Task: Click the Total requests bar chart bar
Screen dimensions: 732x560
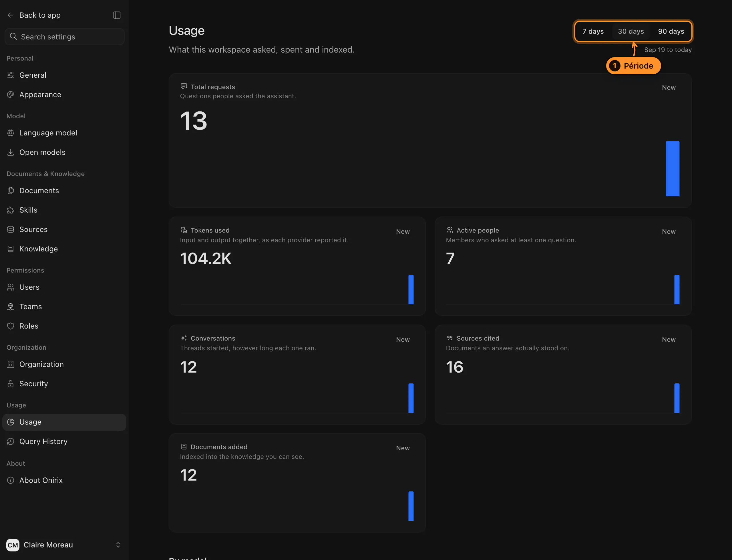Action: coord(672,169)
